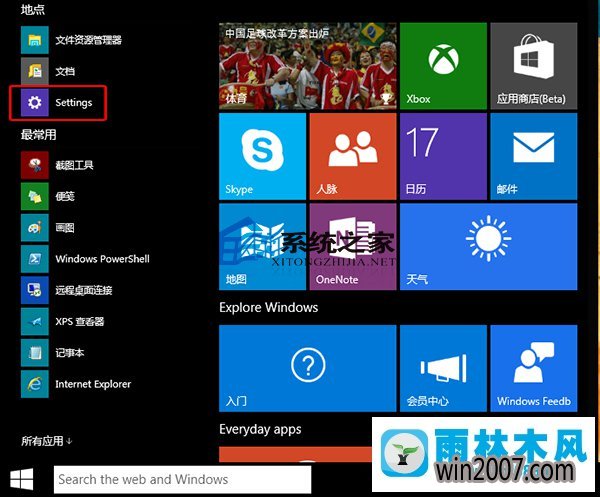
Task: Click the 文件资源管理器 text label
Action: tap(88, 40)
